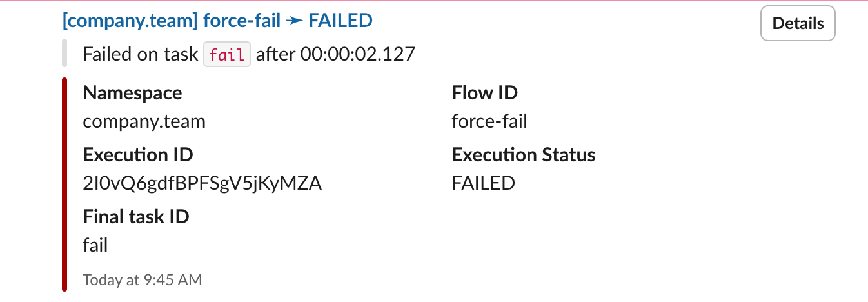Image resolution: width=868 pixels, height=302 pixels.
Task: Select the execution ID 2I0vQ6gdfBPFSgV5jKyMZA
Action: coord(202,184)
